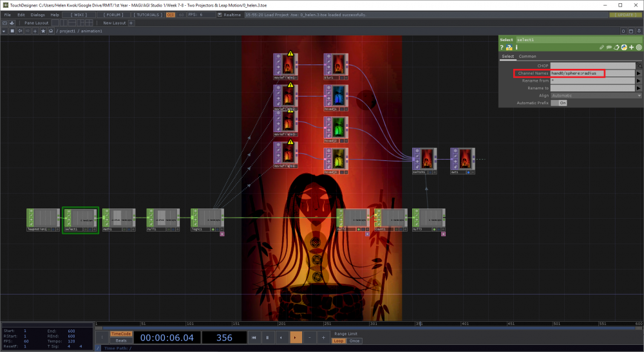The width and height of the screenshot is (644, 352).
Task: Click the UPDATE button
Action: point(625,15)
